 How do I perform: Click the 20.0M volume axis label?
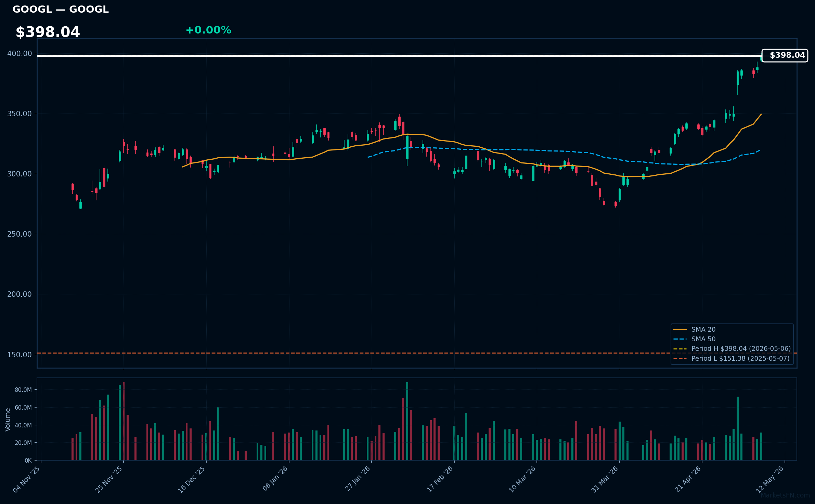[x=23, y=443]
